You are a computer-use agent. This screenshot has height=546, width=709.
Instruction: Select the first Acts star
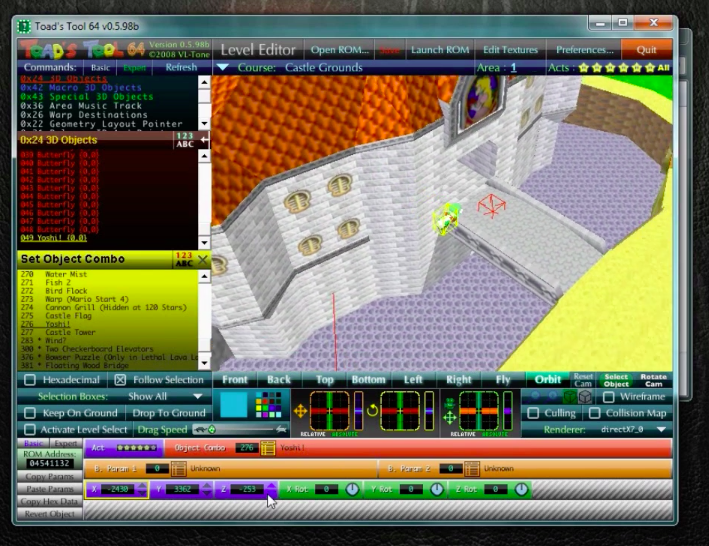[x=584, y=68]
